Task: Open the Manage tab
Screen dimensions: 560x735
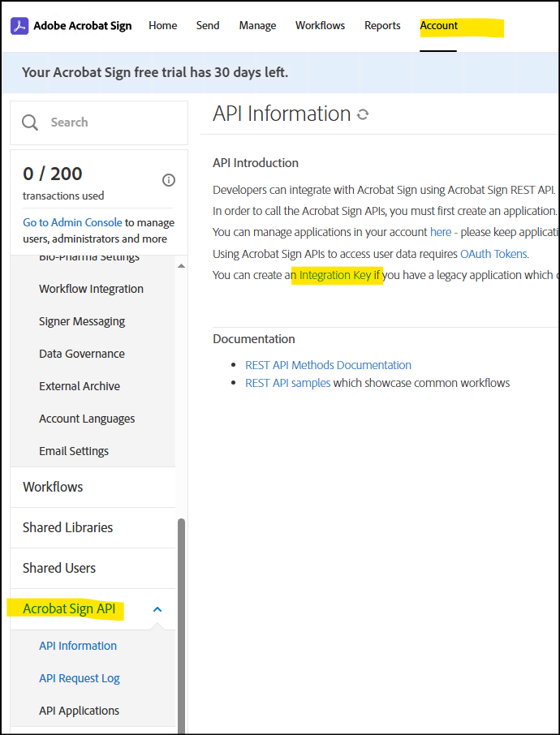Action: click(257, 26)
